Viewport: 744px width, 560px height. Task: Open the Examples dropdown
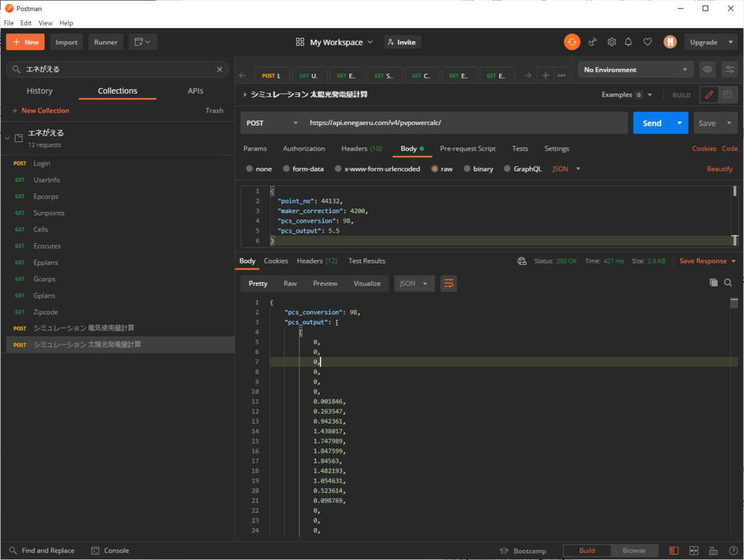[x=627, y=95]
